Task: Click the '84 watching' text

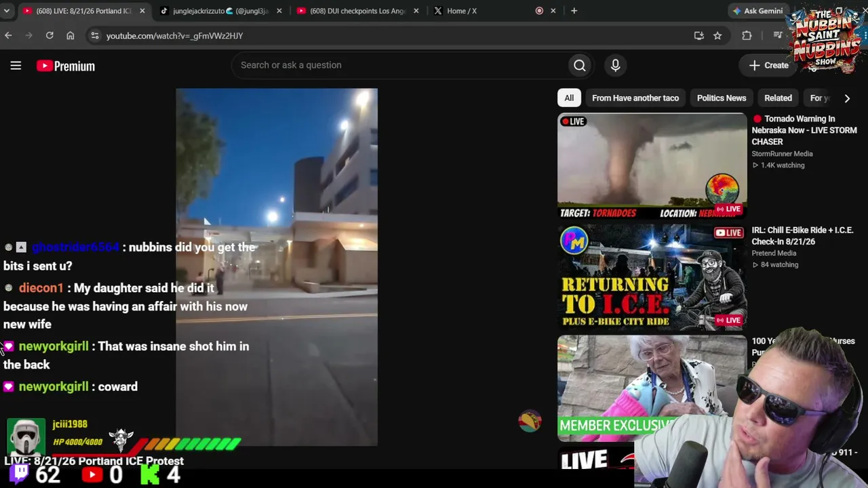Action: point(779,265)
